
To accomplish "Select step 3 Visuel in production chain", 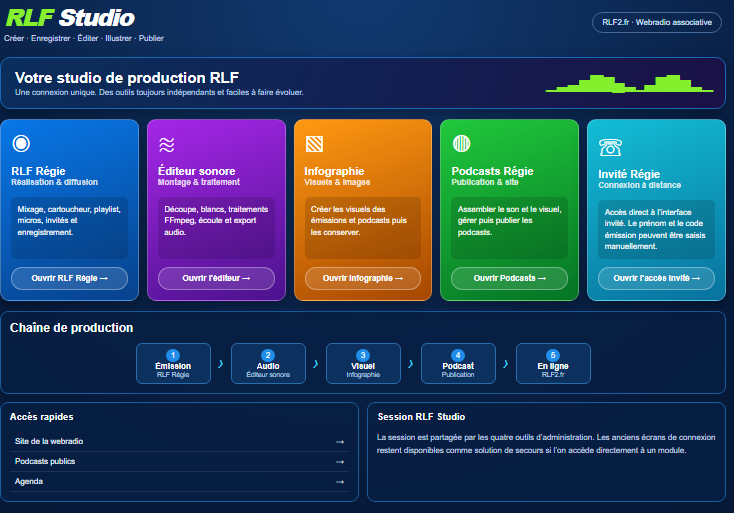I will tap(363, 364).
